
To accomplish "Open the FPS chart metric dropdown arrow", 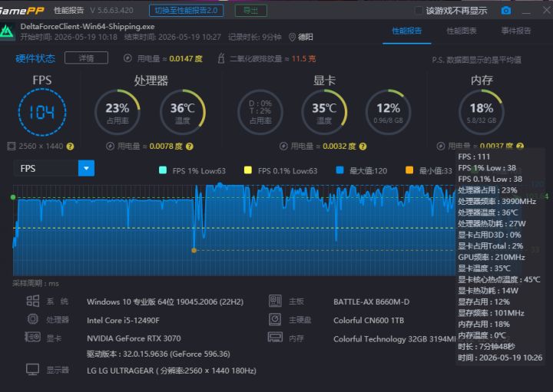I will 86,168.
